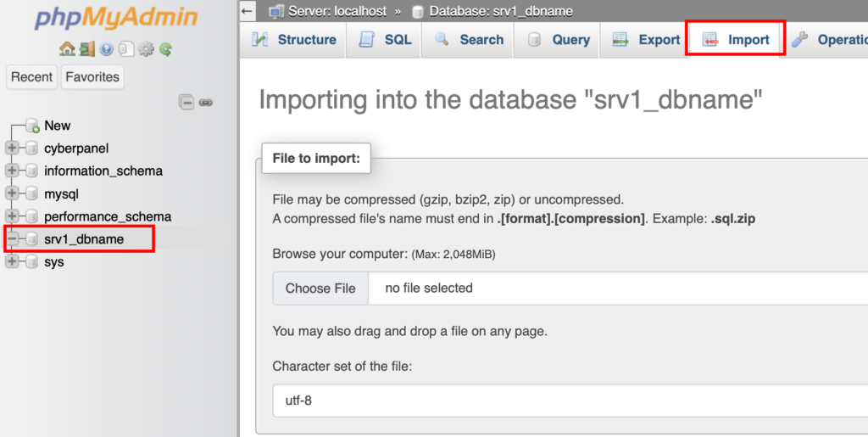Select srv1_dbname in the tree
Screen dimensions: 868x437
tap(84, 239)
